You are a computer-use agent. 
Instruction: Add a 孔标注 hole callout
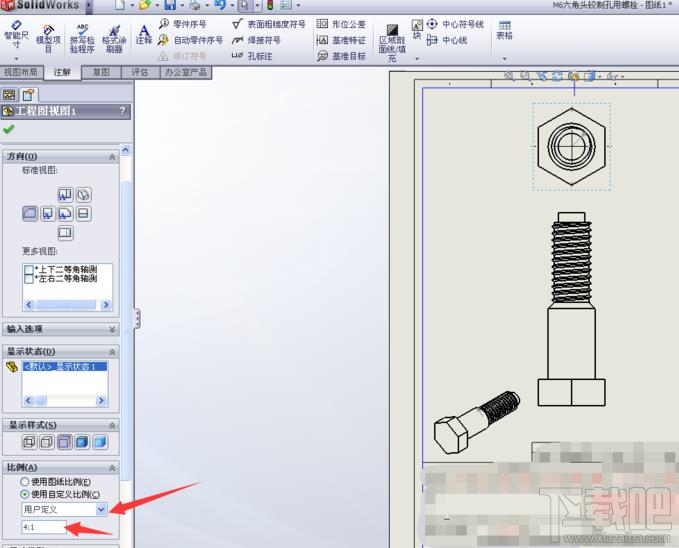(x=252, y=56)
